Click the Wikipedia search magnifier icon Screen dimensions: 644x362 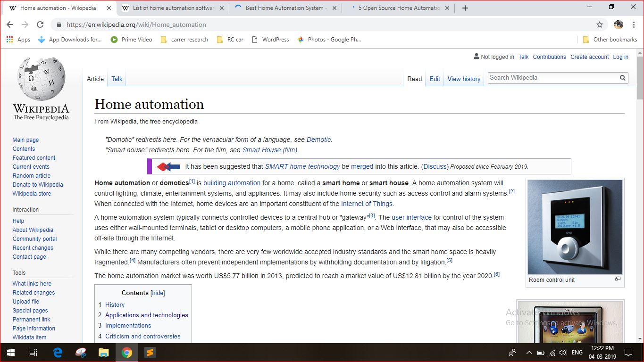pyautogui.click(x=623, y=78)
